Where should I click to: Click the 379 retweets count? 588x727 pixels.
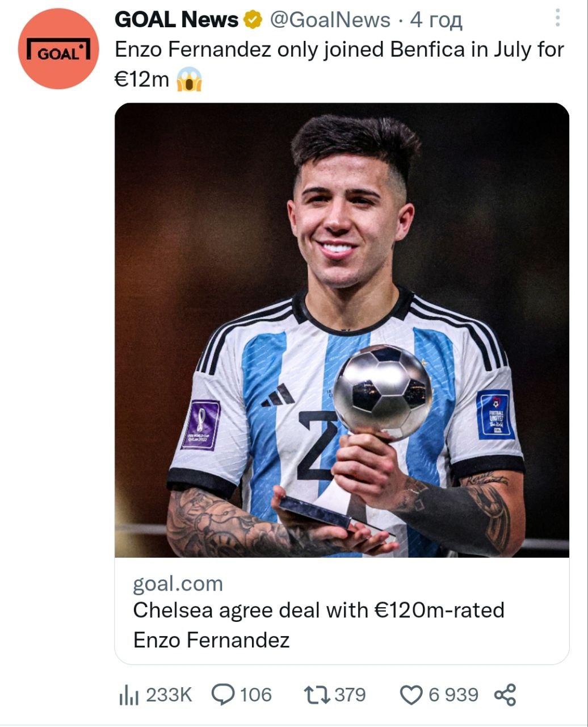pos(350,695)
